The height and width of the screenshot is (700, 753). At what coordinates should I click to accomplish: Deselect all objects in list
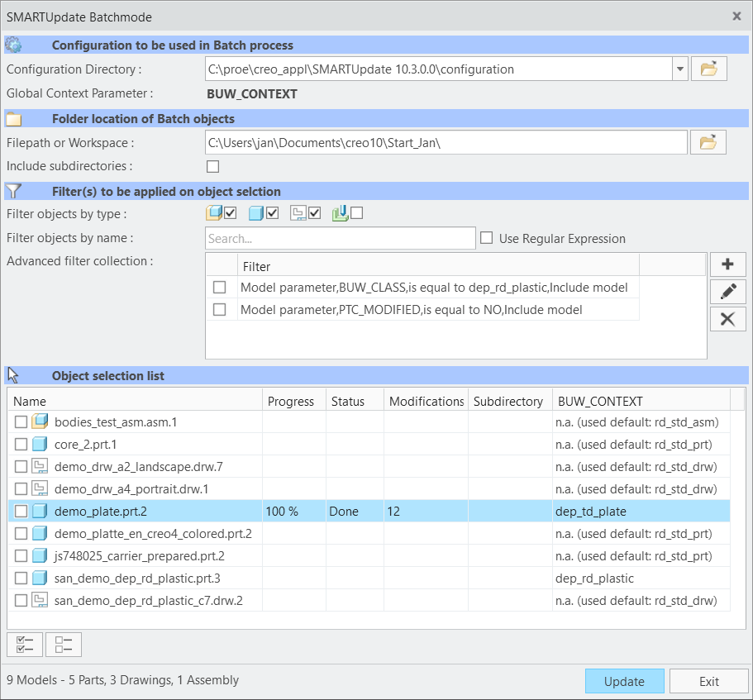click(x=64, y=645)
